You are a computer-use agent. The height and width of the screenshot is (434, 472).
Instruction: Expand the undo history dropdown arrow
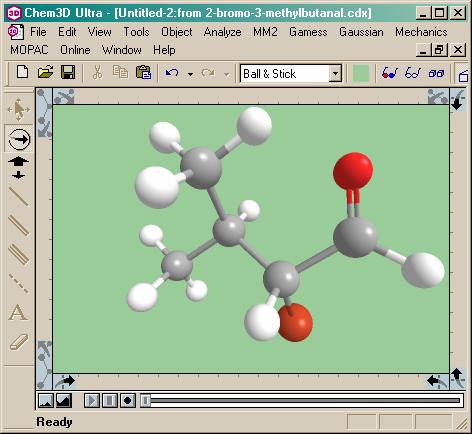tap(190, 74)
